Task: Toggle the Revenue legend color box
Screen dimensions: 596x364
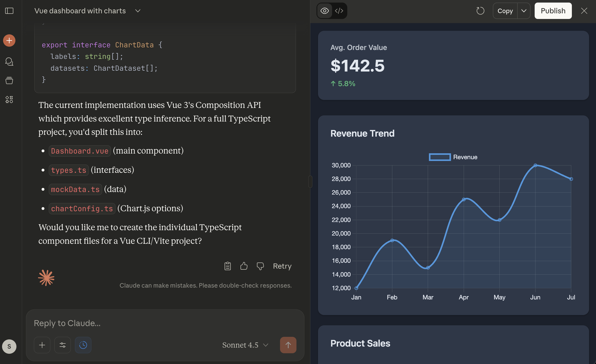Action: [440, 157]
